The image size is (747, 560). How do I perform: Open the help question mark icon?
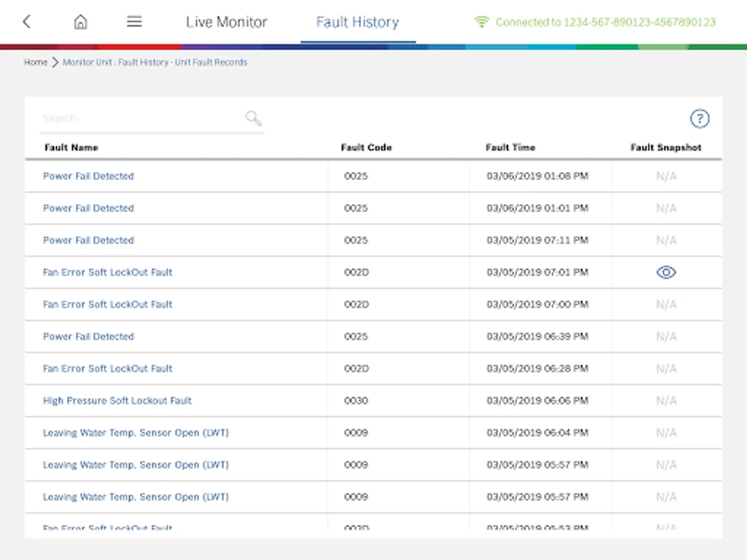[x=700, y=119]
